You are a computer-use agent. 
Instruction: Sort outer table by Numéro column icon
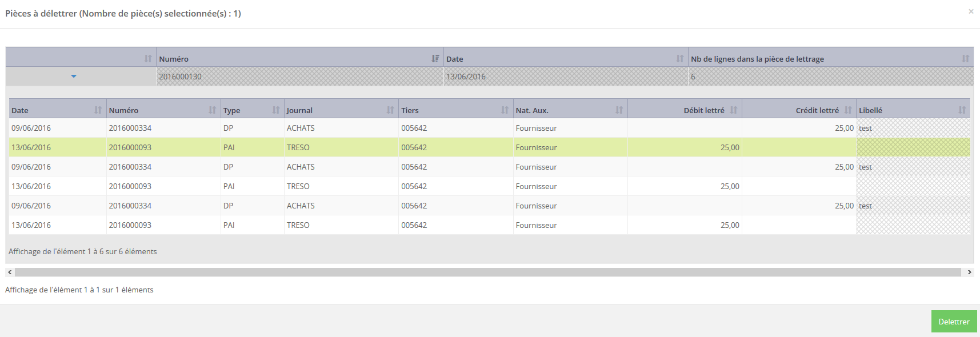[435, 58]
